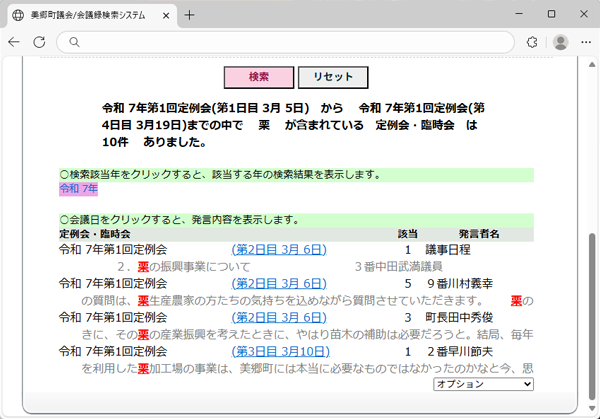Viewport: 600px width, 419px height.
Task: Click the browser back arrow
Action: point(14,42)
